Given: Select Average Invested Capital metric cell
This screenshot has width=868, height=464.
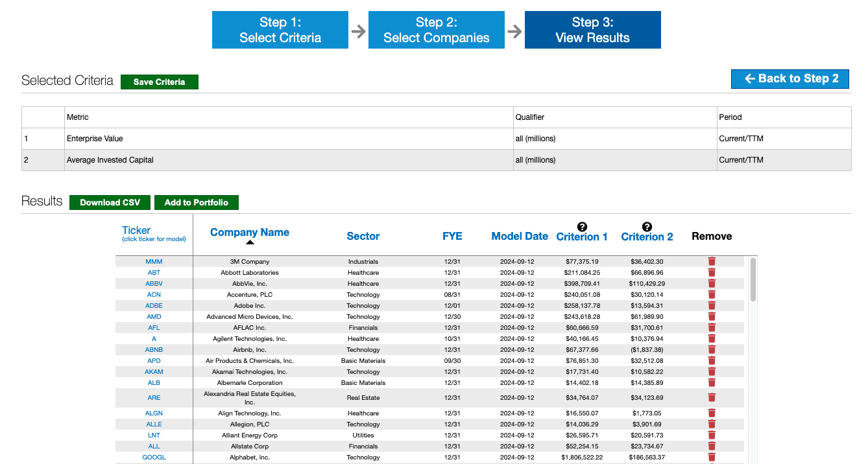Looking at the screenshot, I should pos(289,160).
